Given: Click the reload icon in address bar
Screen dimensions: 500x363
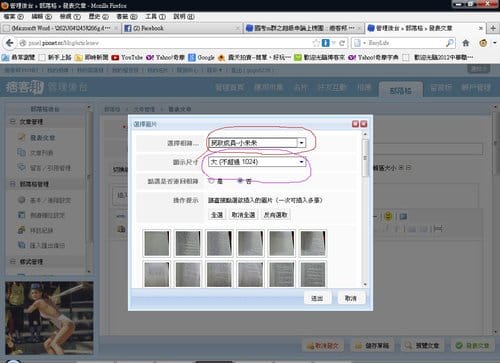Looking at the screenshot, I should tap(342, 43).
